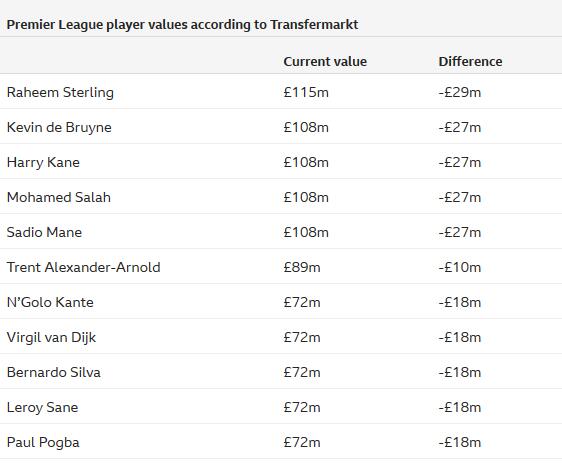Click the -£10m difference value
562x463 pixels.
click(x=459, y=267)
